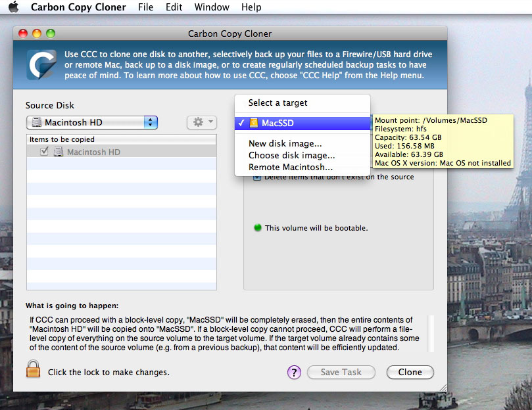532x410 pixels.
Task: Click 'Click the lock to make changes.' text
Action: point(109,373)
